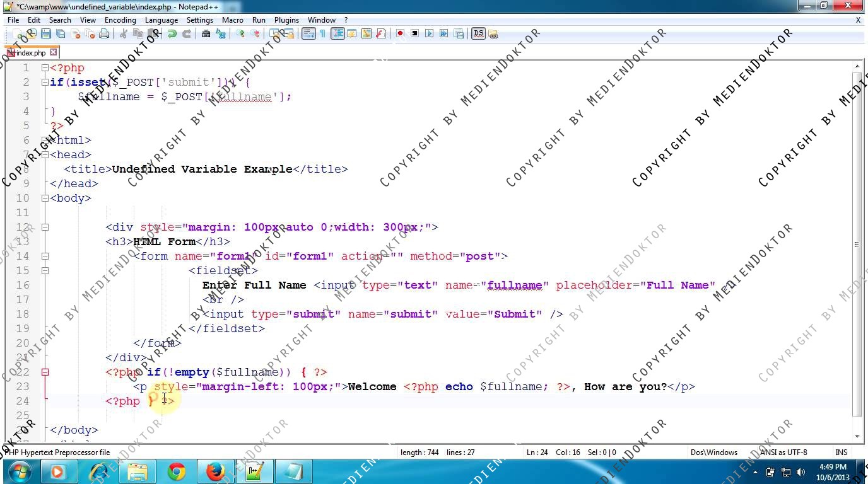
Task: Collapse the PHP block at line 1
Action: click(45, 68)
